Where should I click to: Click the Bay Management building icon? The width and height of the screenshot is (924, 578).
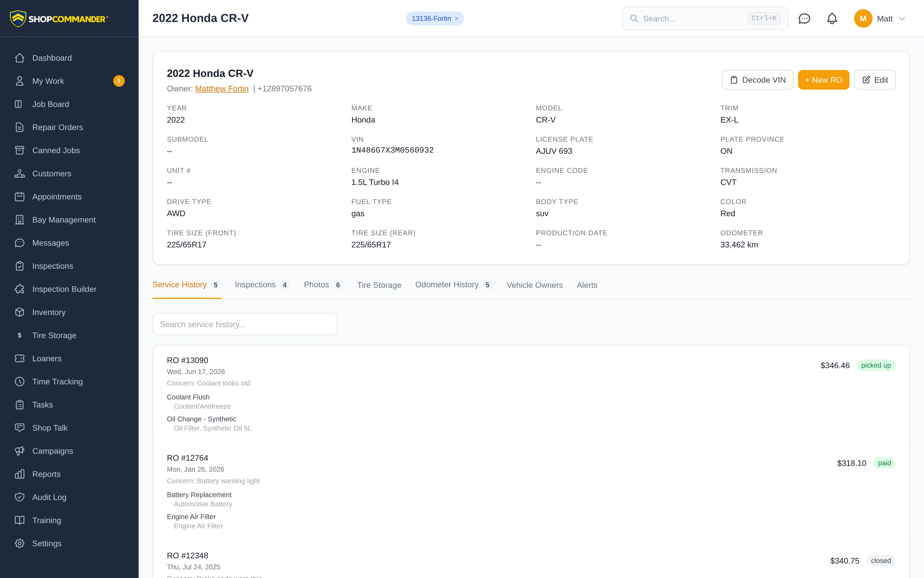click(x=19, y=220)
